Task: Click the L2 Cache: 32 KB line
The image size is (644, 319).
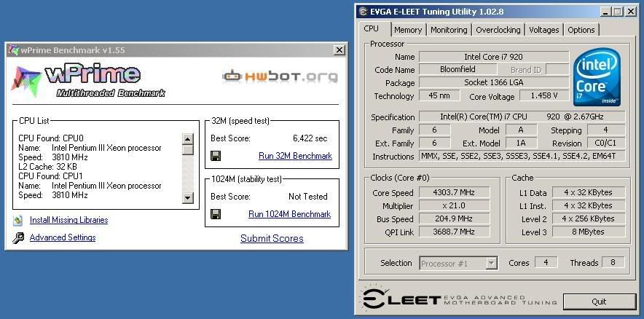Action: tap(47, 167)
